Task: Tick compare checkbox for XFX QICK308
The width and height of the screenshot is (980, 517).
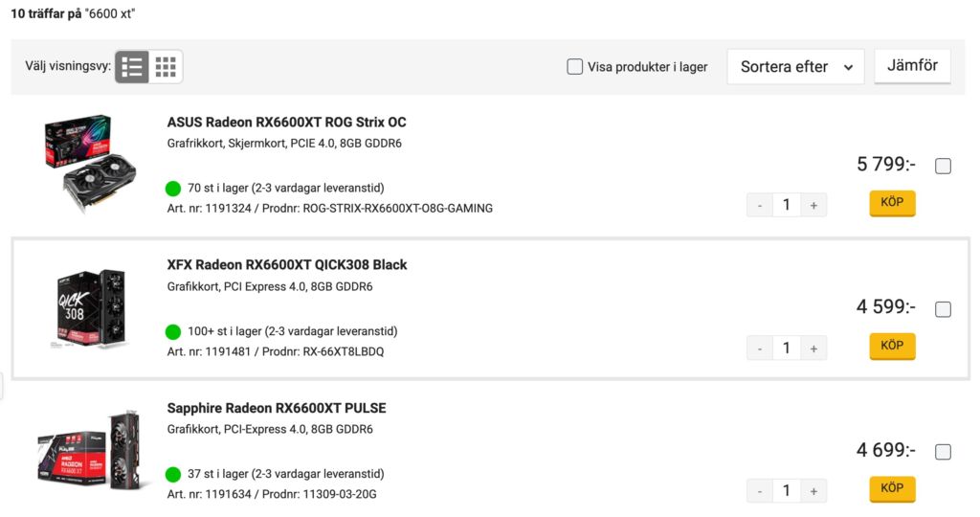Action: coord(943,309)
